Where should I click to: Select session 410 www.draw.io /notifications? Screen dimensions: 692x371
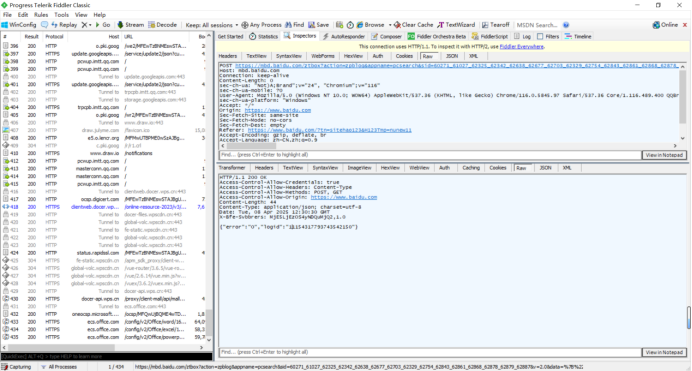(104, 154)
